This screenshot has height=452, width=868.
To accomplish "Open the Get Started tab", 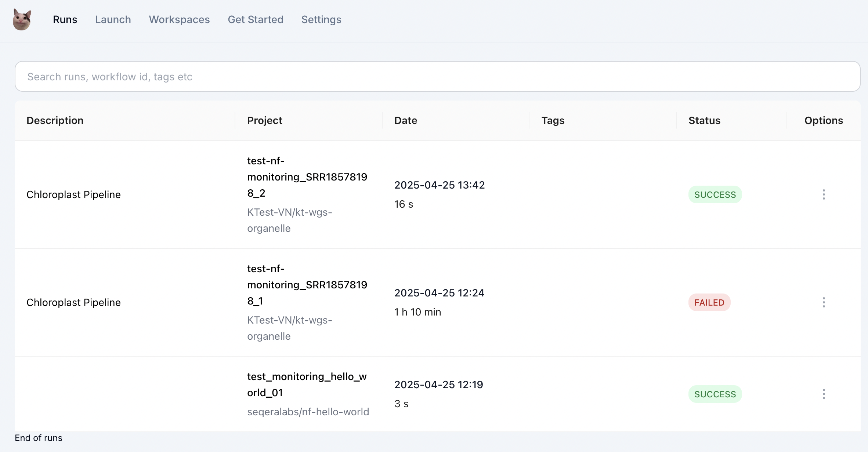I will pos(256,19).
